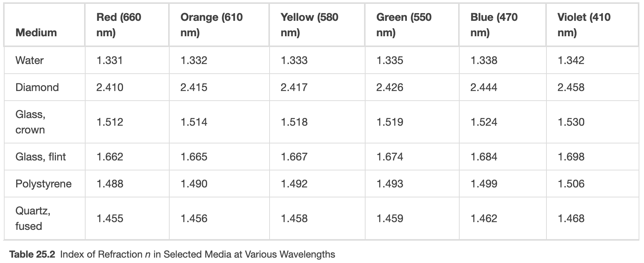Select Water's red value 1.331

point(110,60)
